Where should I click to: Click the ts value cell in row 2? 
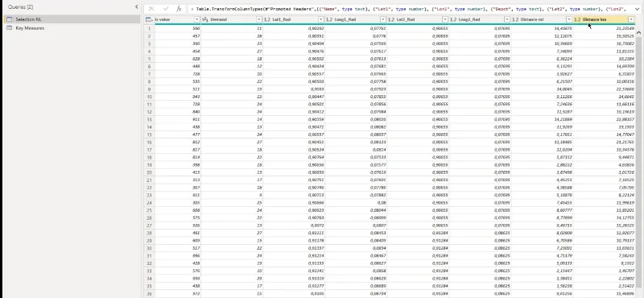(178, 35)
